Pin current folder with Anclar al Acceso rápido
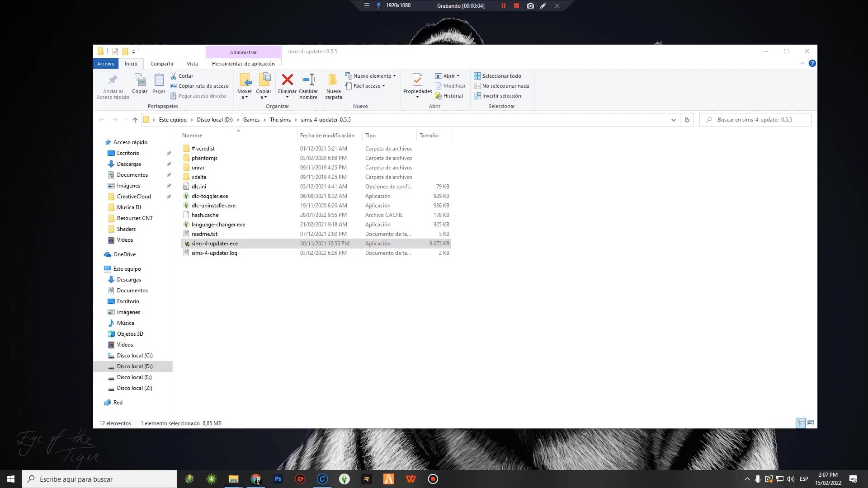This screenshot has width=868, height=488. click(112, 86)
